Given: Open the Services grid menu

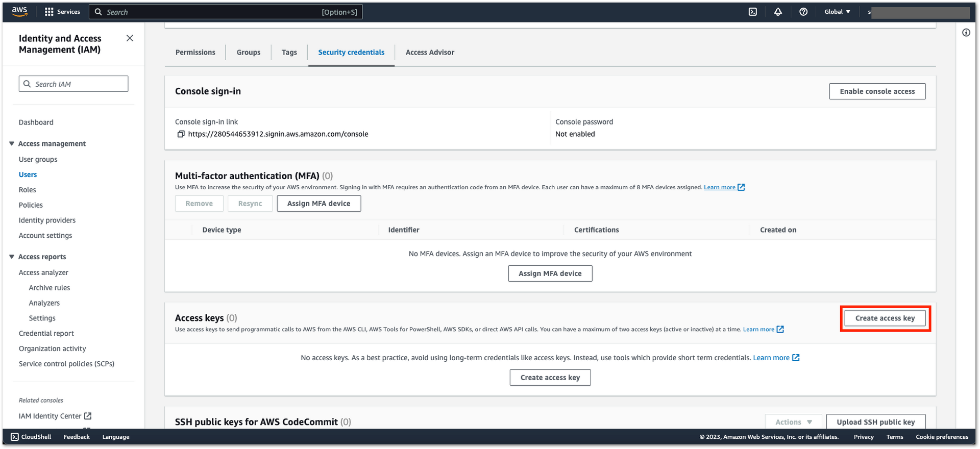Looking at the screenshot, I should tap(62, 12).
